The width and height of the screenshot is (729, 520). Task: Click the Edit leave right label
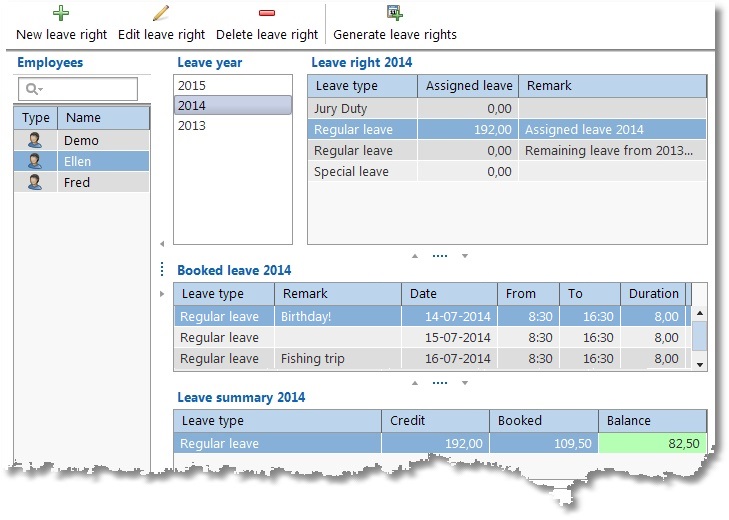coord(161,34)
